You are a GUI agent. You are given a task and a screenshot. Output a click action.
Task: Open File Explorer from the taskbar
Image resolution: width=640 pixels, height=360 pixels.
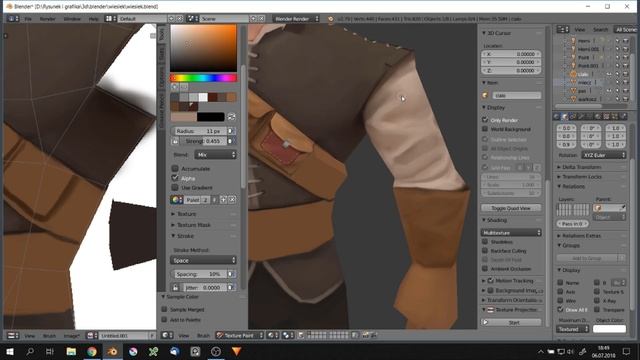71,351
